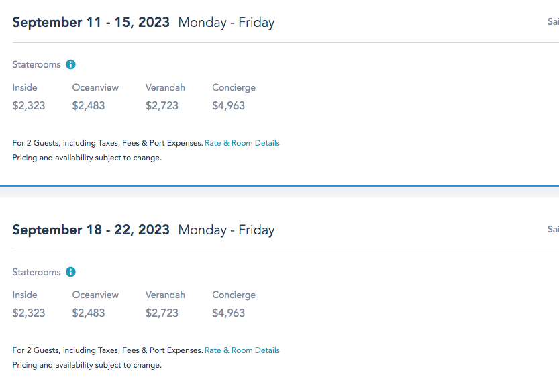Click the pricing disclaimer under September 11 - 15

[x=87, y=158]
